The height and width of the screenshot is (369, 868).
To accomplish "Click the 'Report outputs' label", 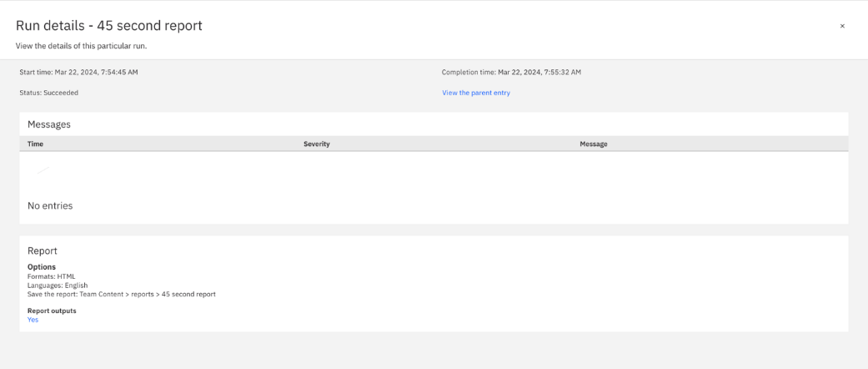I will [x=52, y=311].
